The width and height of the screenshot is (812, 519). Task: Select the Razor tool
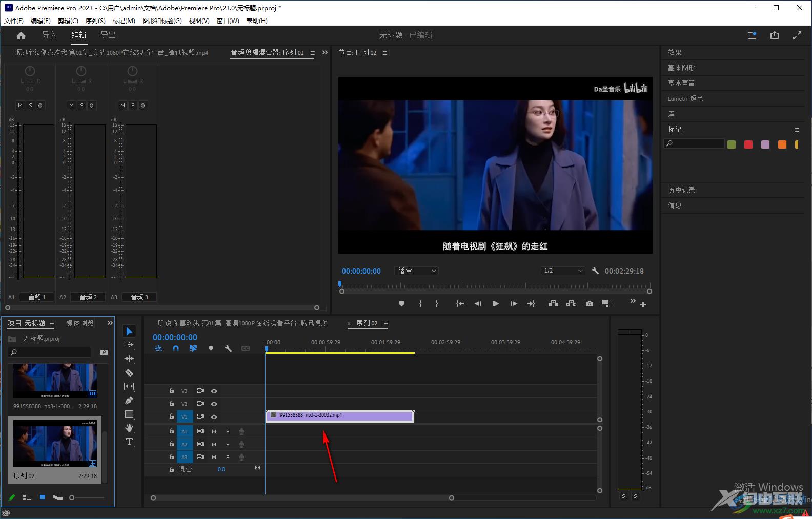click(x=129, y=372)
